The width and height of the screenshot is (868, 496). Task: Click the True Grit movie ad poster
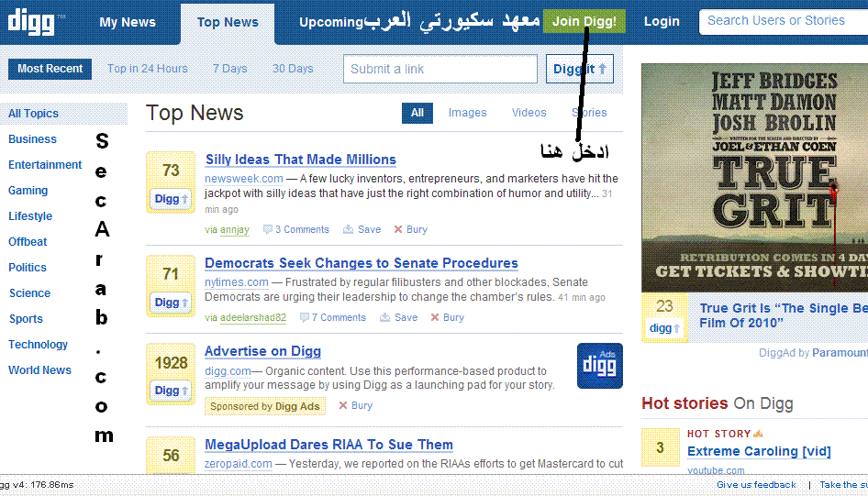coord(754,178)
